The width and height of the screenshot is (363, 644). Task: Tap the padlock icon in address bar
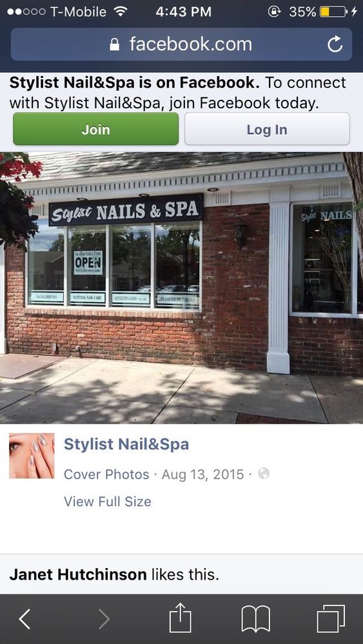(115, 44)
